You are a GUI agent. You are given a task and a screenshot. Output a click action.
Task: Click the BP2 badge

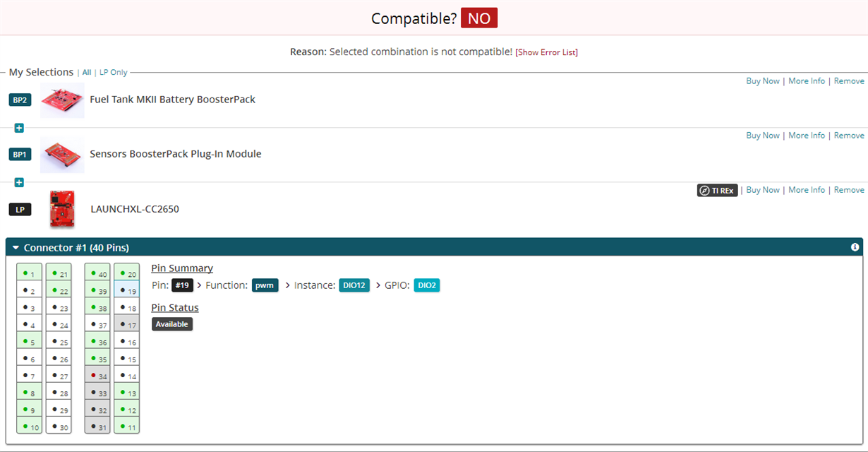click(20, 100)
